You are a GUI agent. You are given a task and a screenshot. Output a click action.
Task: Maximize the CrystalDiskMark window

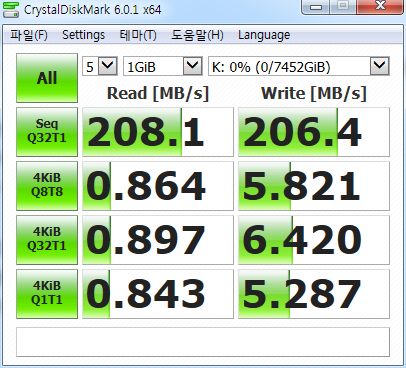343,7
